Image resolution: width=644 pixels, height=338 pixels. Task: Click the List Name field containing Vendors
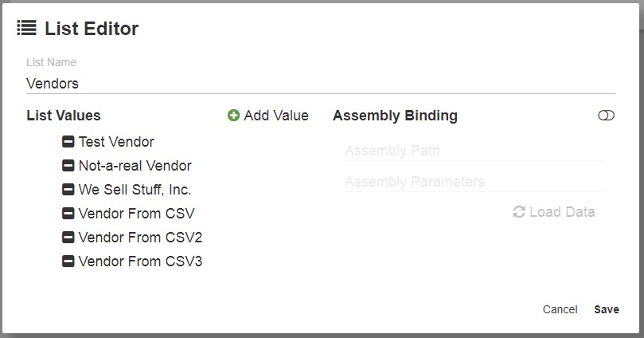coord(321,84)
